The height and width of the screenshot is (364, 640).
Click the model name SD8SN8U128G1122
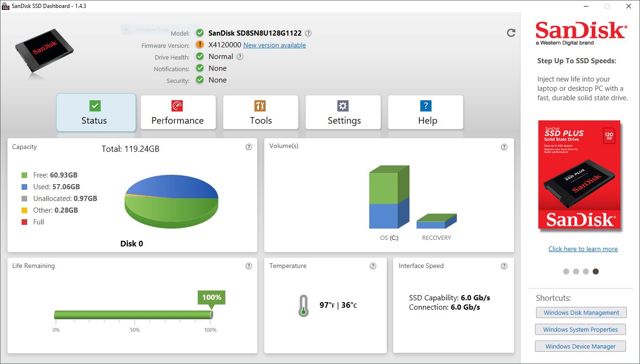[x=255, y=33]
